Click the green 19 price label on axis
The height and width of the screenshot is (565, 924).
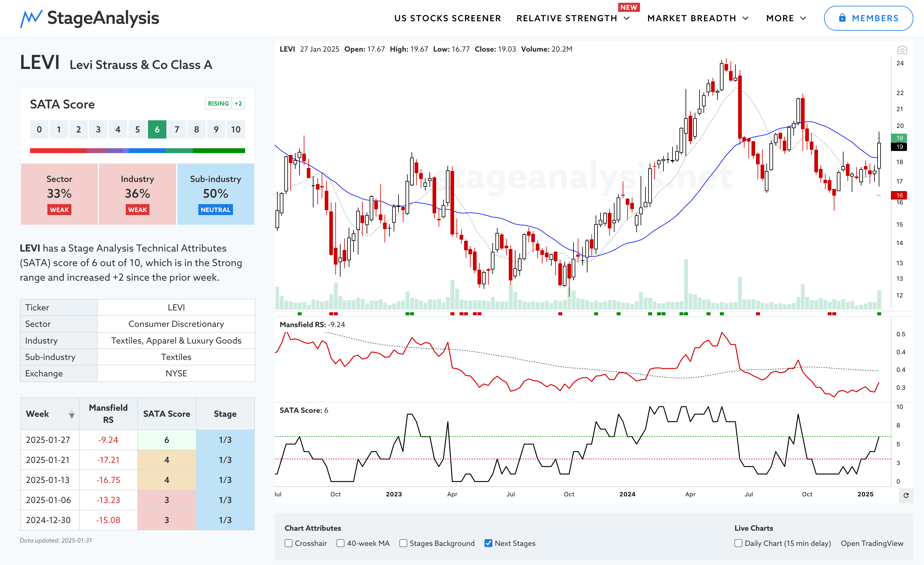point(899,138)
